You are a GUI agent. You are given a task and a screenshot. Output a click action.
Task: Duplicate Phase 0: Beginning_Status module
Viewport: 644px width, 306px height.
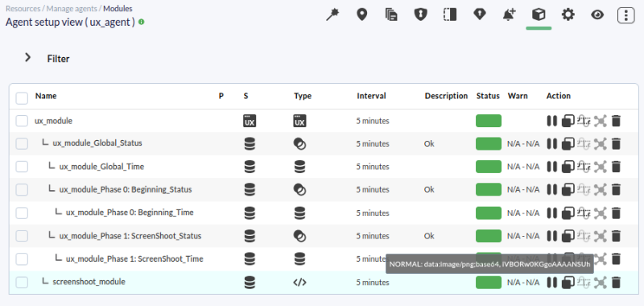coord(568,189)
